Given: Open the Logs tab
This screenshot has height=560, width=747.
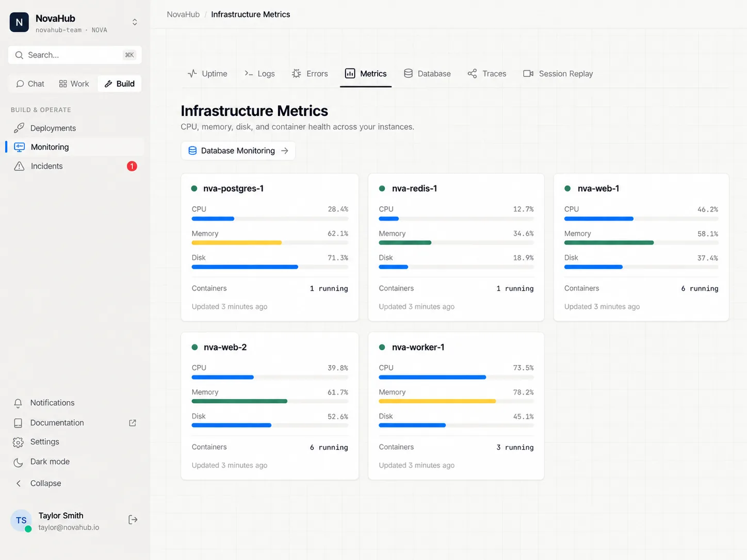Looking at the screenshot, I should (x=259, y=74).
